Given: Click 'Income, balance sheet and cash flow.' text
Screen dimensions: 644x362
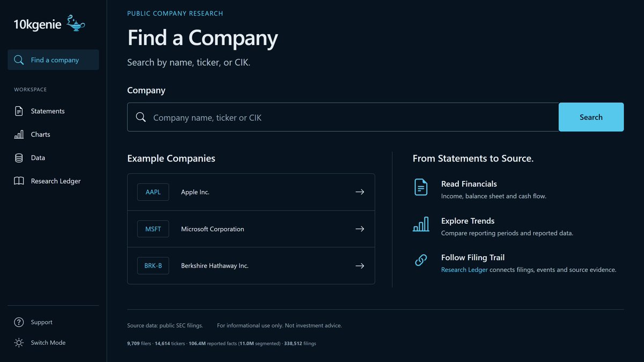Looking at the screenshot, I should click(x=494, y=196).
